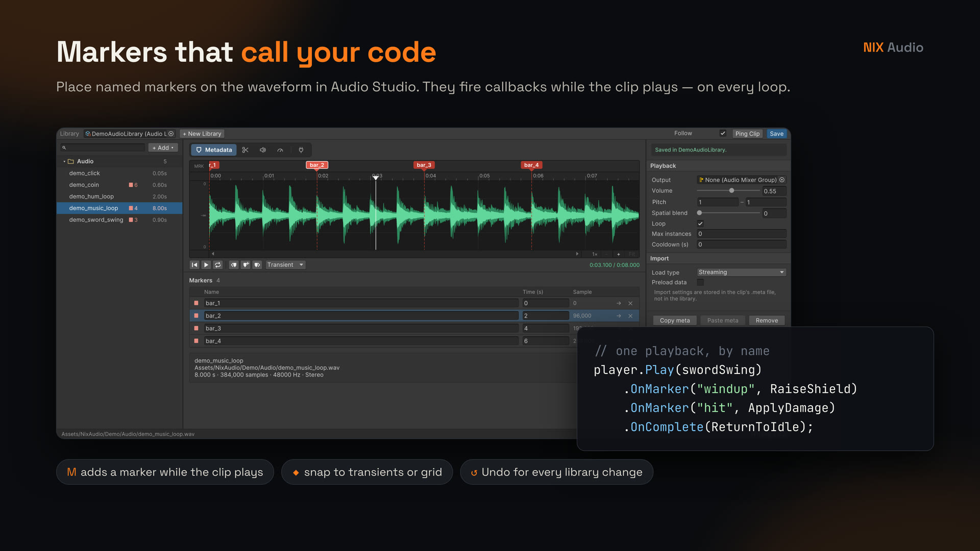Click the Audio folder icon
The width and height of the screenshot is (980, 551).
coord(71,161)
